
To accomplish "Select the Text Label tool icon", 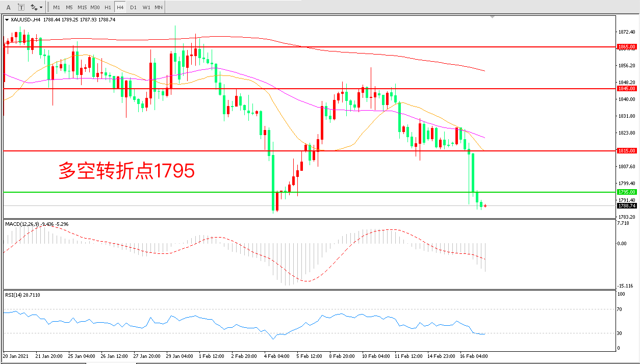I will [x=21, y=7].
